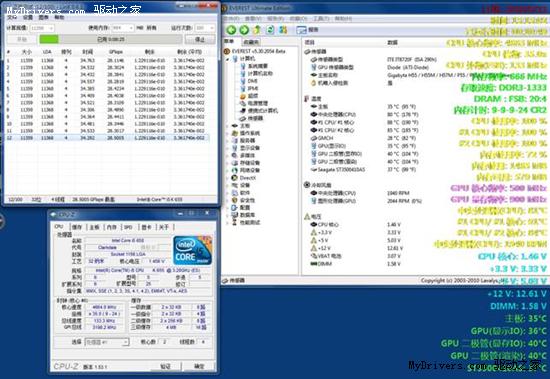
Task: Click the Refresh icon in EVEREST toolbar
Action: tap(270, 30)
